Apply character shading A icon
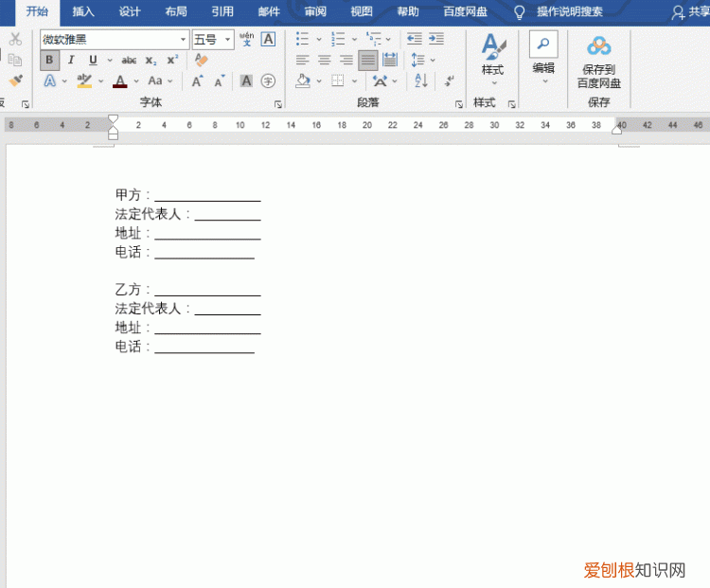 [246, 81]
